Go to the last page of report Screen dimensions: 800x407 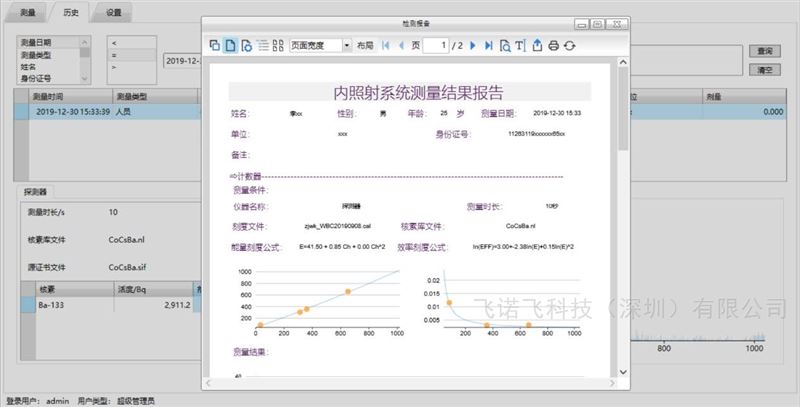[x=488, y=45]
